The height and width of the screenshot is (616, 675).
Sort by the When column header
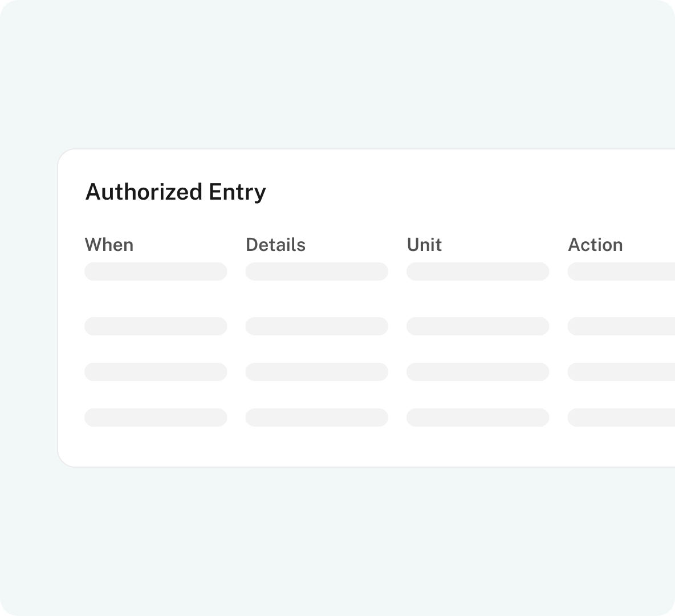109,245
